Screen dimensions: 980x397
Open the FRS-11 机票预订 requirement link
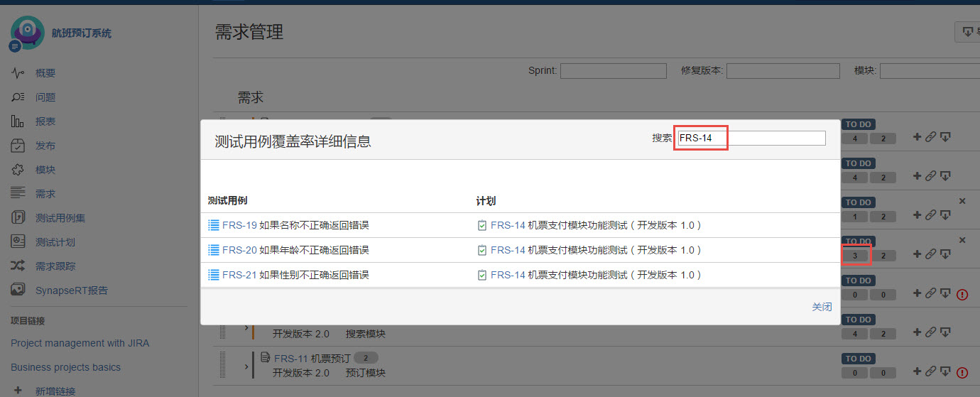coord(311,358)
